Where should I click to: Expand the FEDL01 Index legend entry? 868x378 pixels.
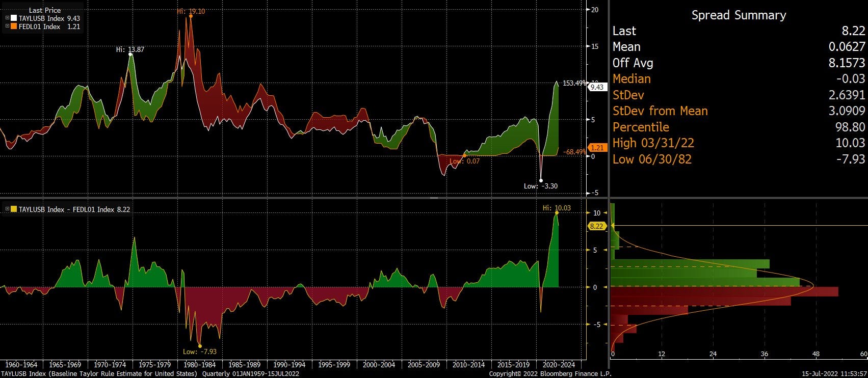point(7,26)
